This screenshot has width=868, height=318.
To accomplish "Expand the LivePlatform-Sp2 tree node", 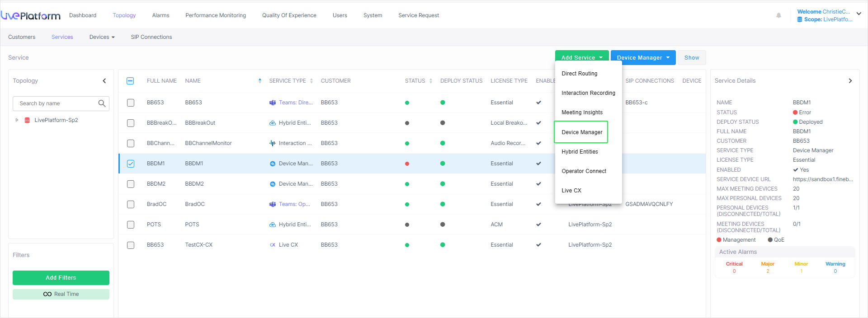I will (17, 120).
